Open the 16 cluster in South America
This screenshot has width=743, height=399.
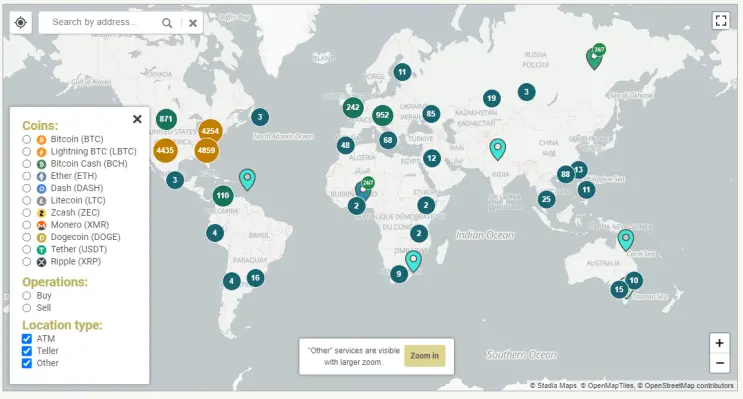pos(255,278)
